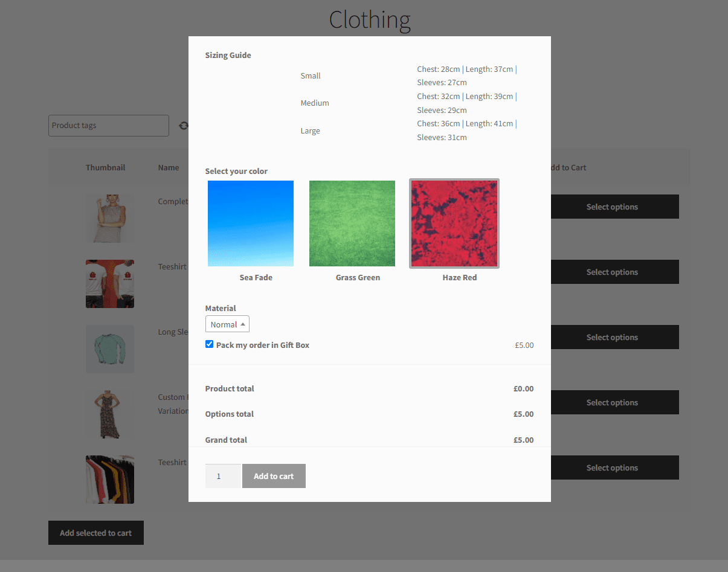Click the Medium size row label
The image size is (728, 572).
coord(315,103)
